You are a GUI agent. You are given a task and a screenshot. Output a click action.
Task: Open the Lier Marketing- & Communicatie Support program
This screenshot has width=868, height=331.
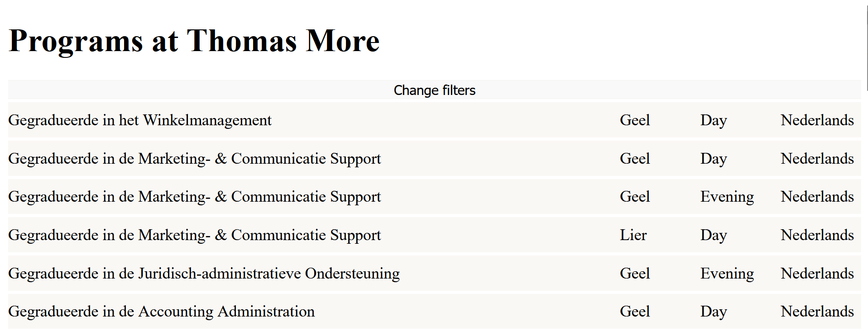194,235
